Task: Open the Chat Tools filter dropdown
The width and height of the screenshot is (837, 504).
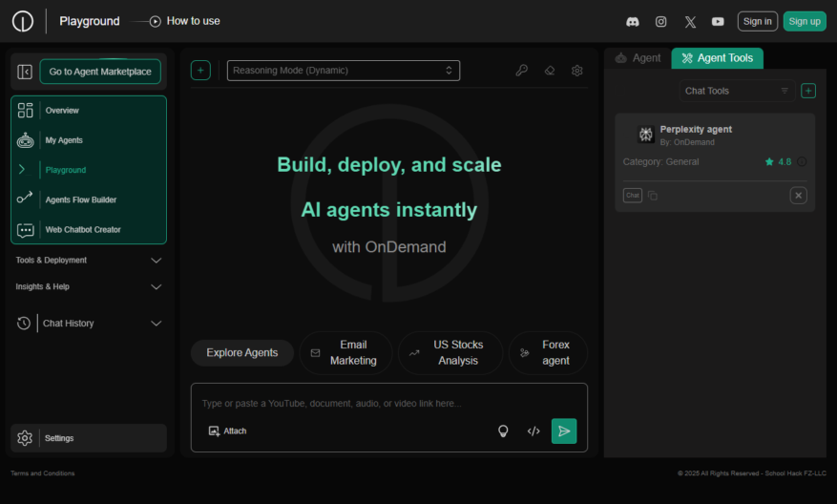Action: 737,91
